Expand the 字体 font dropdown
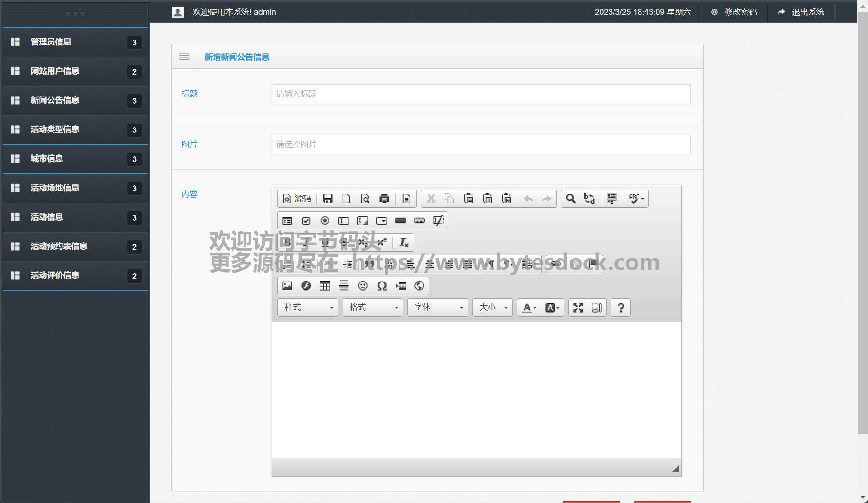Image resolution: width=868 pixels, height=503 pixels. (x=438, y=307)
